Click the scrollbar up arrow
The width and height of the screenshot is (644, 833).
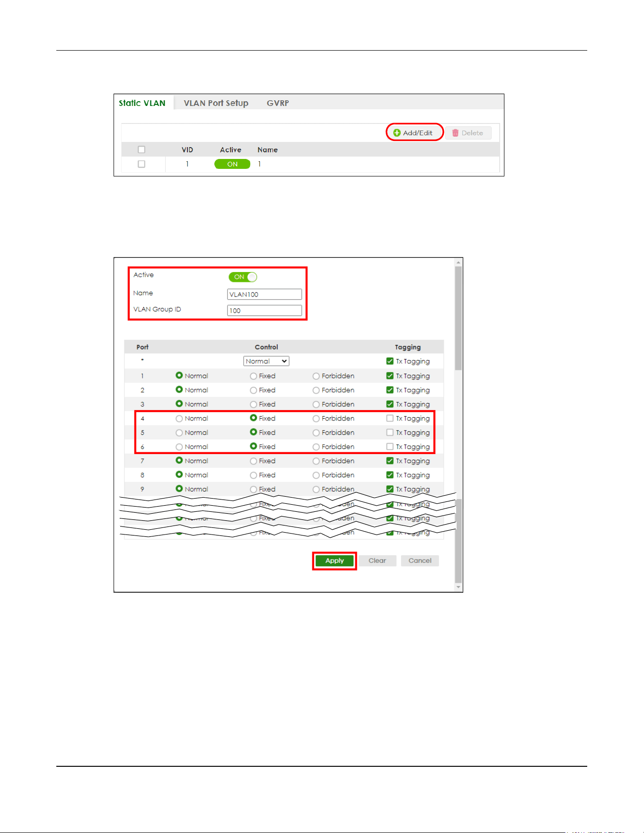pyautogui.click(x=458, y=262)
